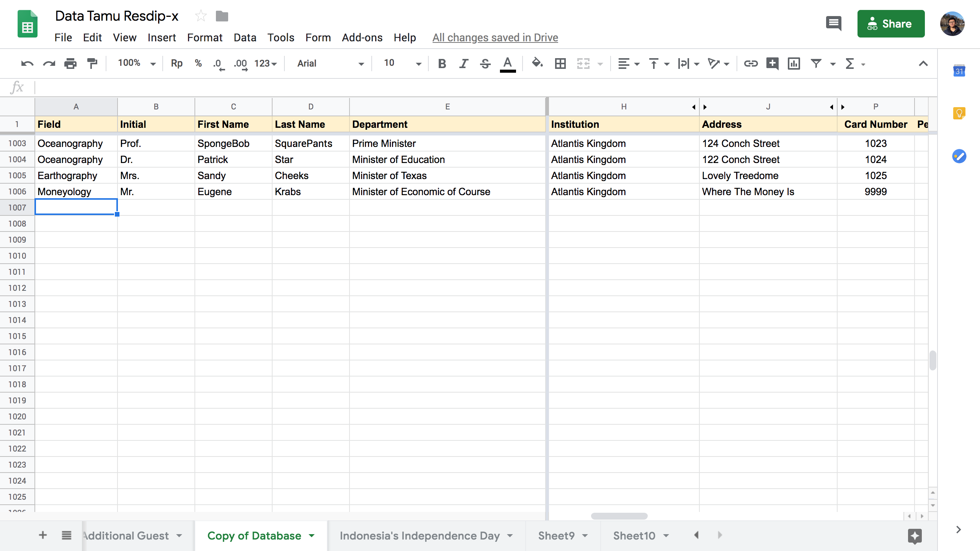Click the merge cells icon

[583, 64]
